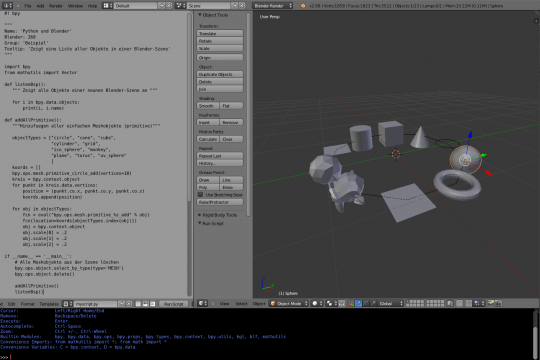The height and width of the screenshot is (360, 540).
Task: Delete the current Scene with X icon
Action: pyautogui.click(x=242, y=6)
